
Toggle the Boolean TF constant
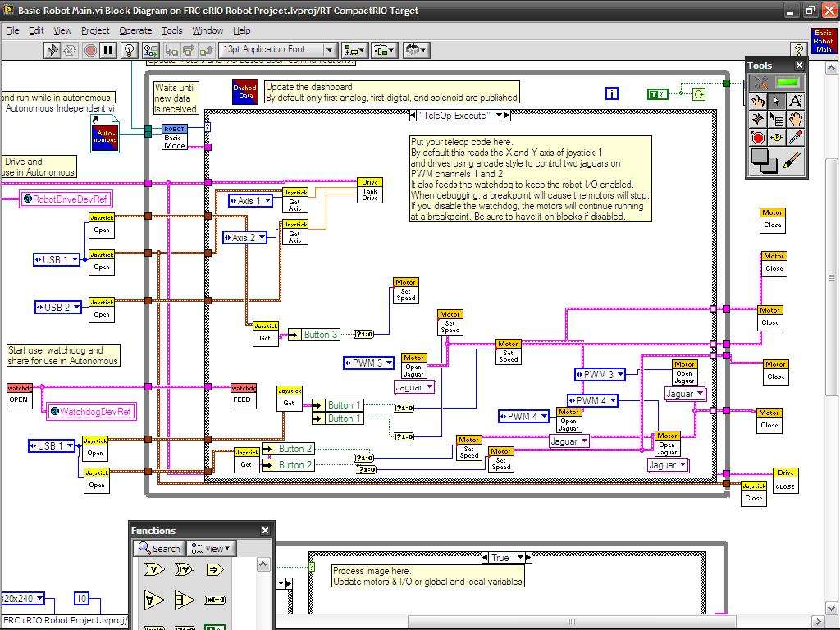click(x=657, y=94)
